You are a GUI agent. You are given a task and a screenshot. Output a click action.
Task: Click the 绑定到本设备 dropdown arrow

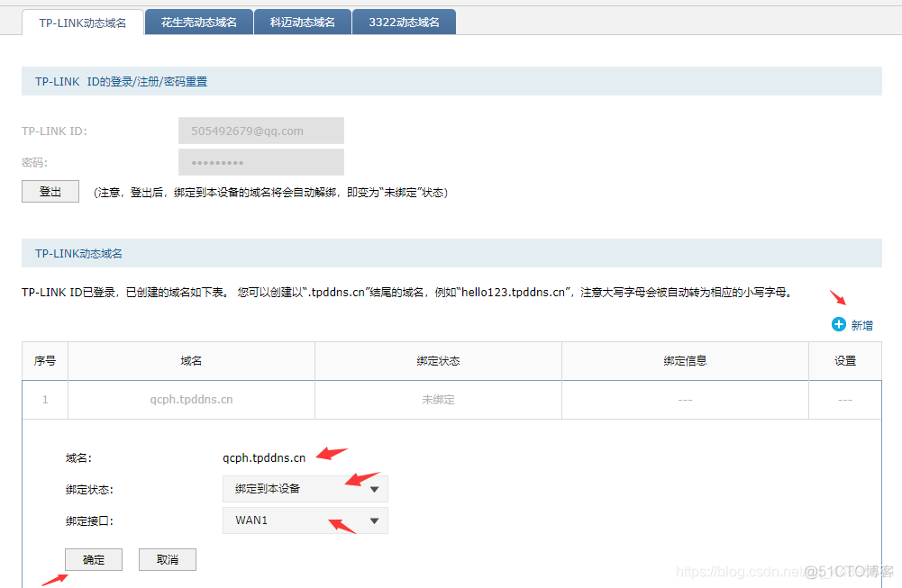click(x=373, y=488)
